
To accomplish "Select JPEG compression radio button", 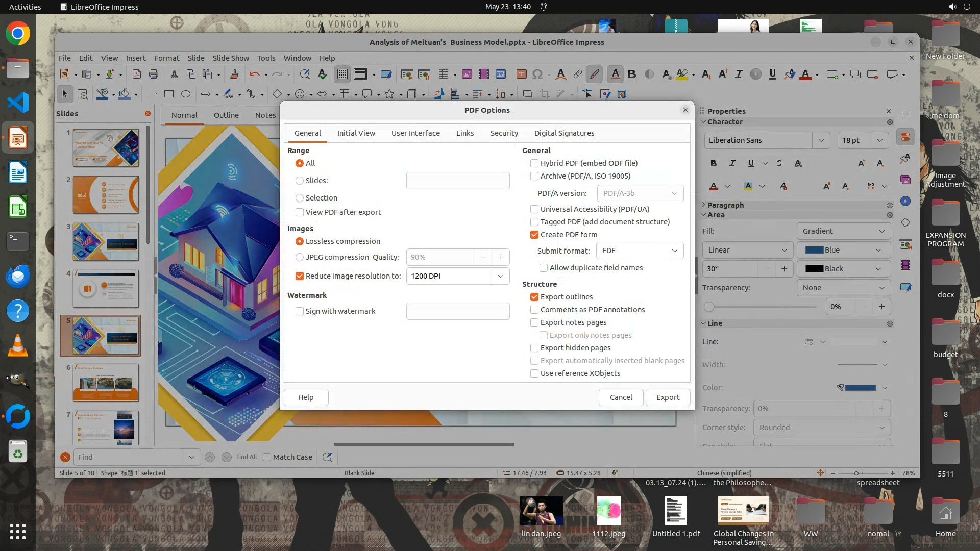I will pos(300,257).
